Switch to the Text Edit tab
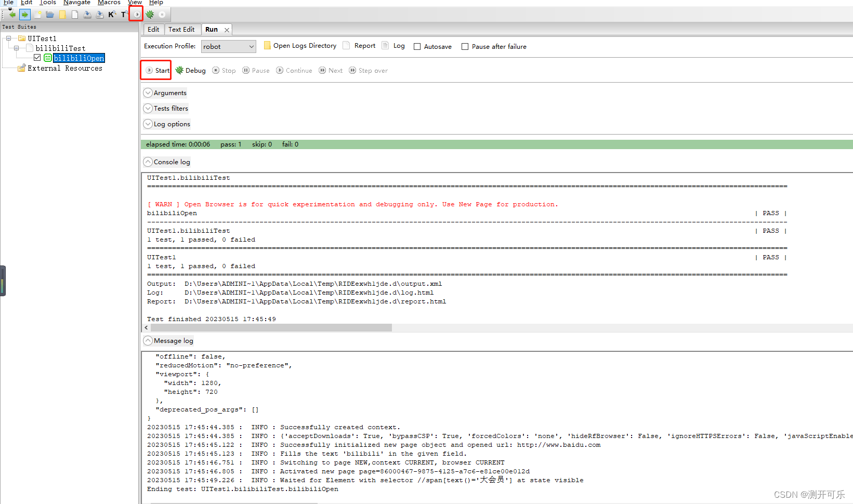The height and width of the screenshot is (504, 853). (181, 30)
